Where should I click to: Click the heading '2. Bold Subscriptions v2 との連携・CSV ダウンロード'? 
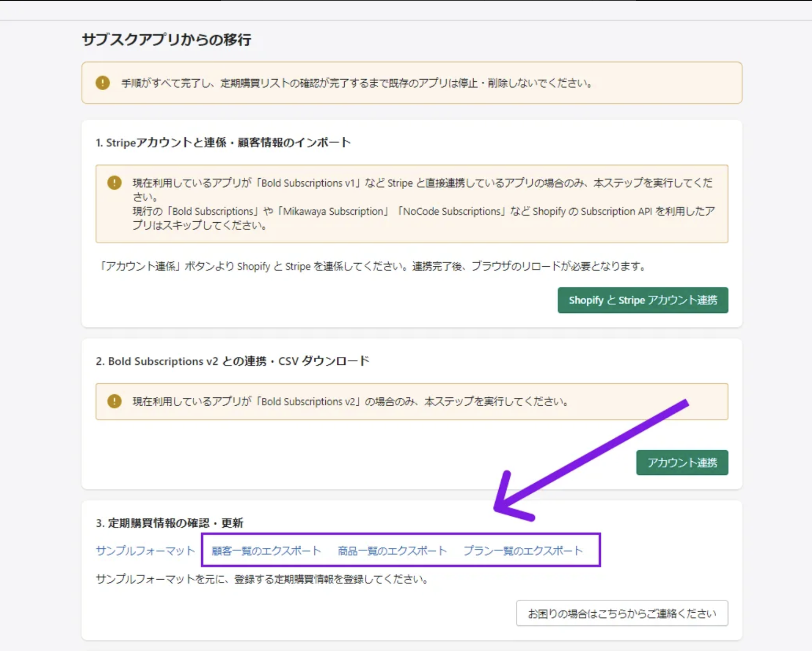tap(233, 361)
